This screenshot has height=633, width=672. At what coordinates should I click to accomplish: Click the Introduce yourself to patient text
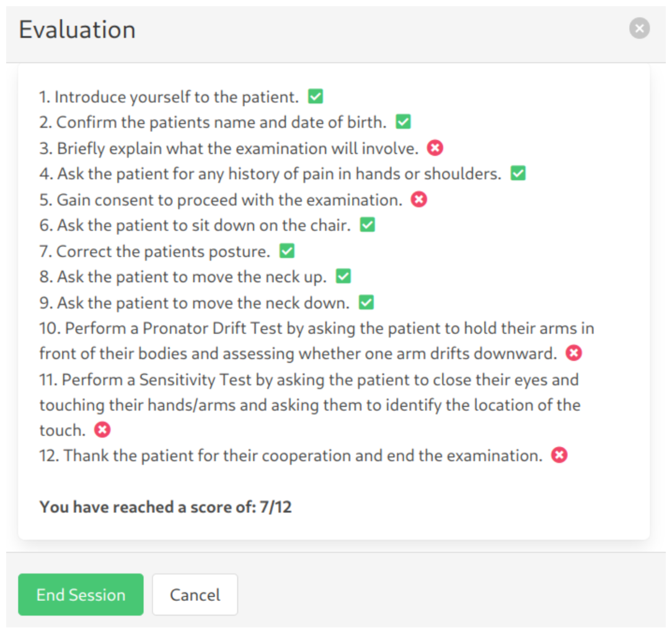[169, 97]
